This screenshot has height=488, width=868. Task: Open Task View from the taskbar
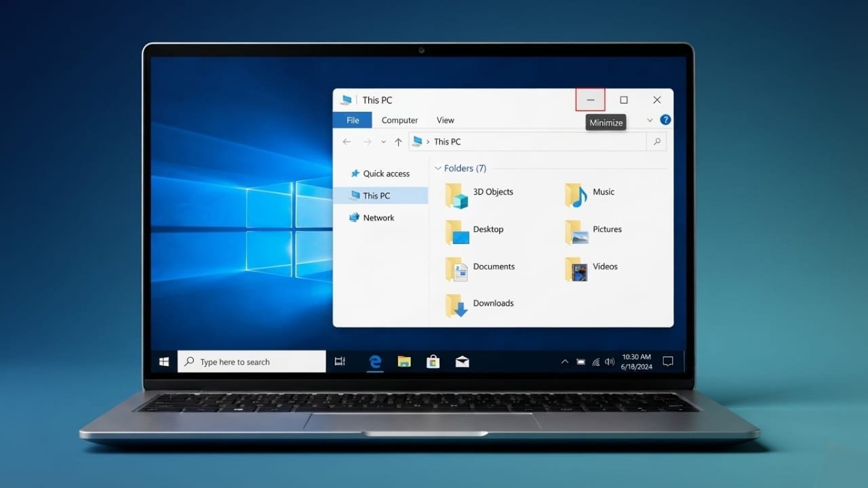point(340,361)
